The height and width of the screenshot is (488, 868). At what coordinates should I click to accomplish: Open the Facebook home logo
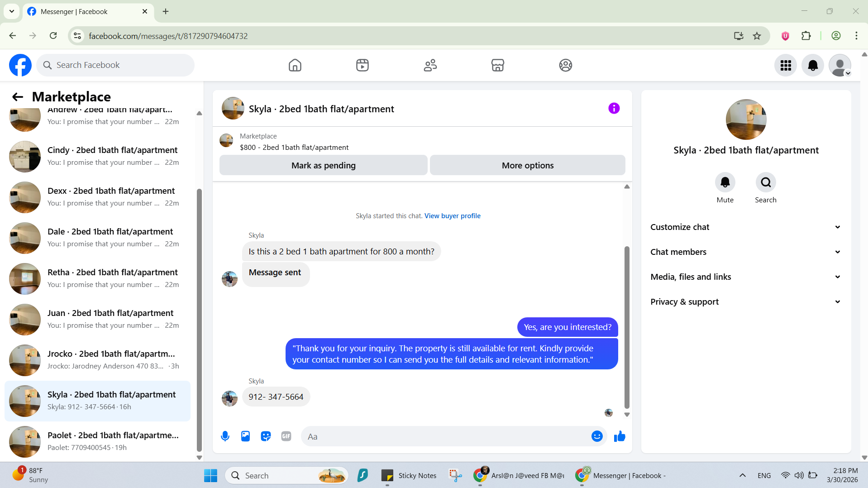point(20,65)
